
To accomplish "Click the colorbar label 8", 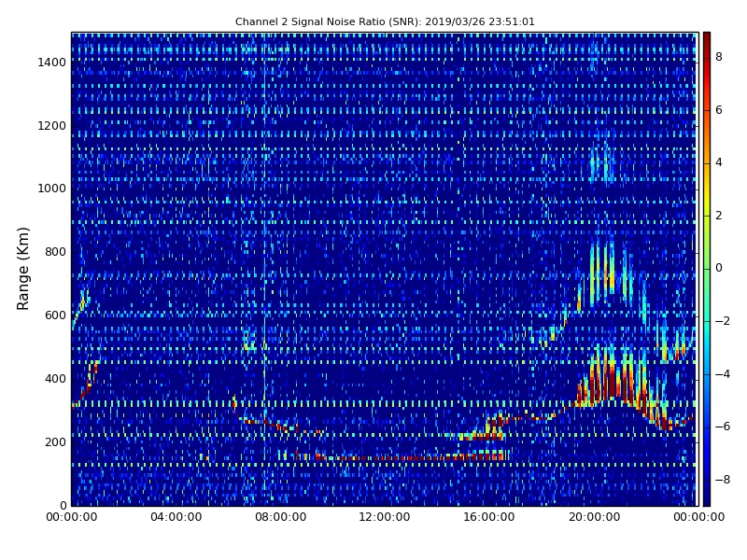I will 719,57.
